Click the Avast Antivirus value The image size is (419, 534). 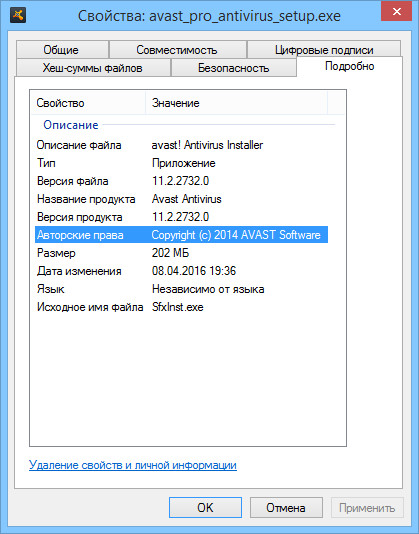(x=187, y=199)
